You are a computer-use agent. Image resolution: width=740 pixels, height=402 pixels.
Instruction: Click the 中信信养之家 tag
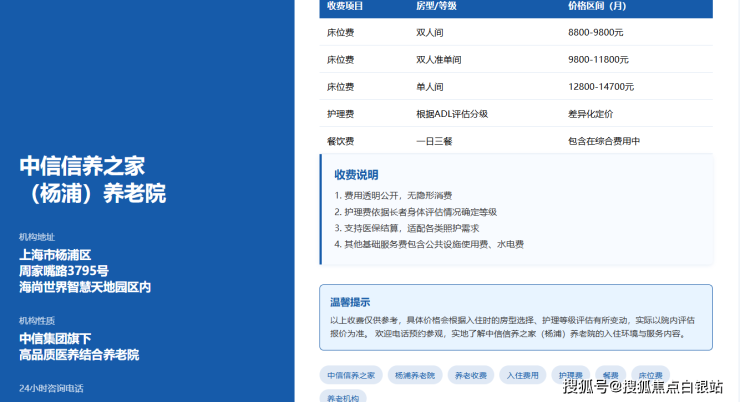pyautogui.click(x=351, y=375)
